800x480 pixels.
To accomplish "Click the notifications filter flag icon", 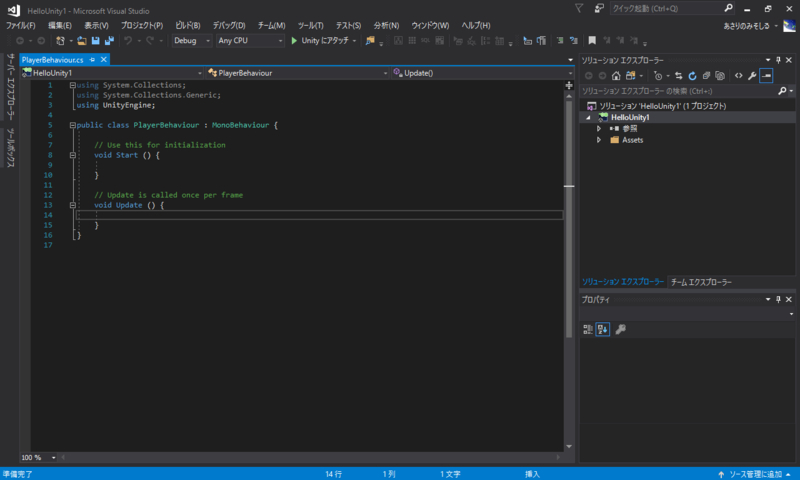I will pyautogui.click(x=579, y=8).
